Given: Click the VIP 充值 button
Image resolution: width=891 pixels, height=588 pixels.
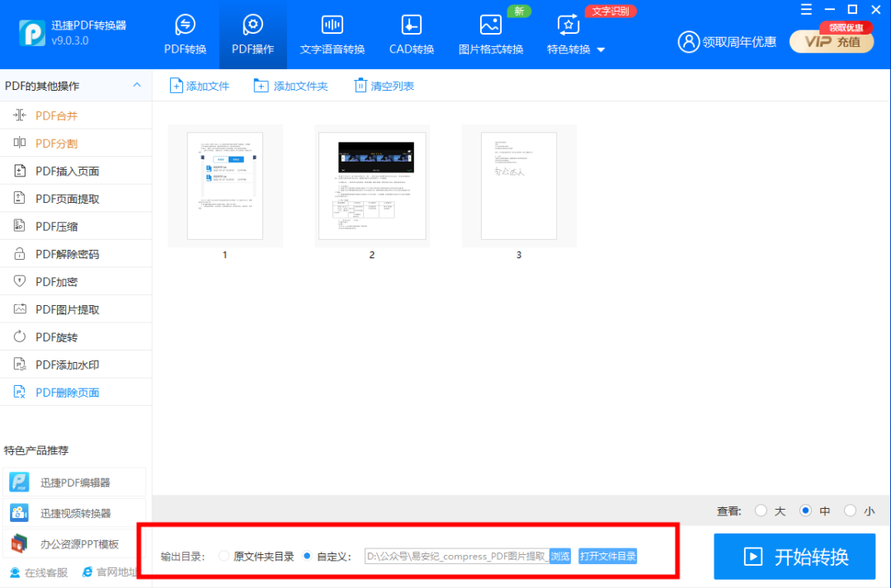Looking at the screenshot, I should [x=832, y=41].
